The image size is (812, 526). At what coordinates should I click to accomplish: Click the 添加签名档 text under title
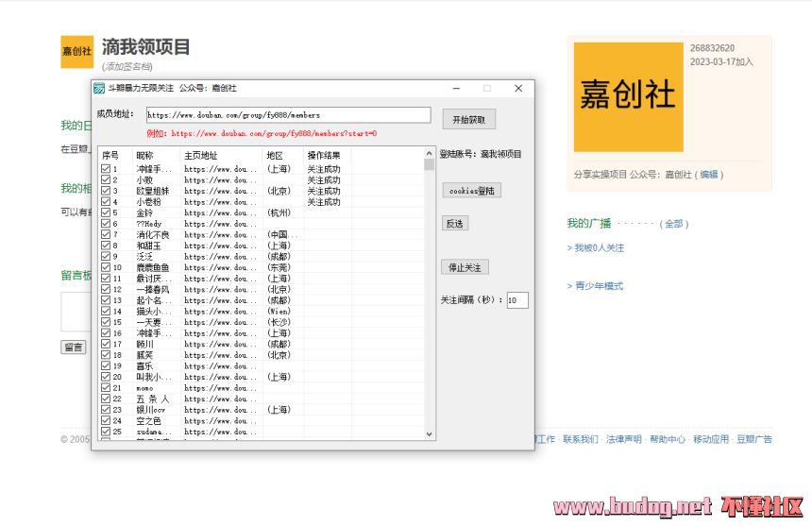point(127,66)
